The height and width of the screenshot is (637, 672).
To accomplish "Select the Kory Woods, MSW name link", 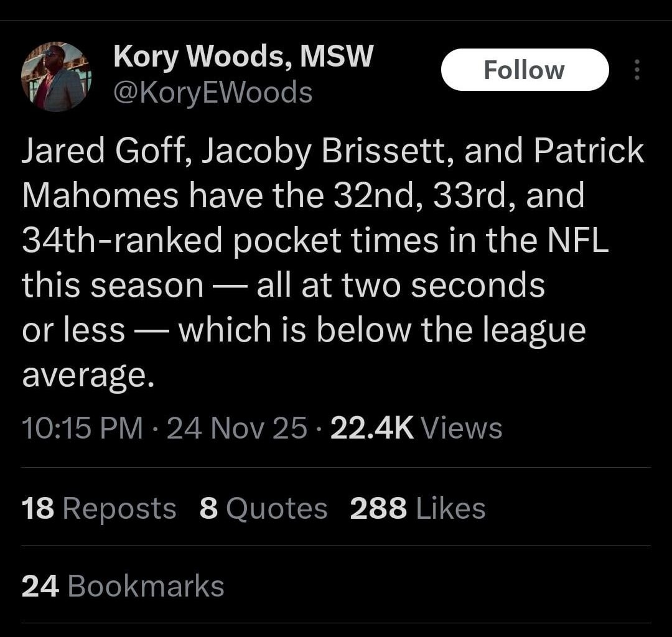I will 243,55.
